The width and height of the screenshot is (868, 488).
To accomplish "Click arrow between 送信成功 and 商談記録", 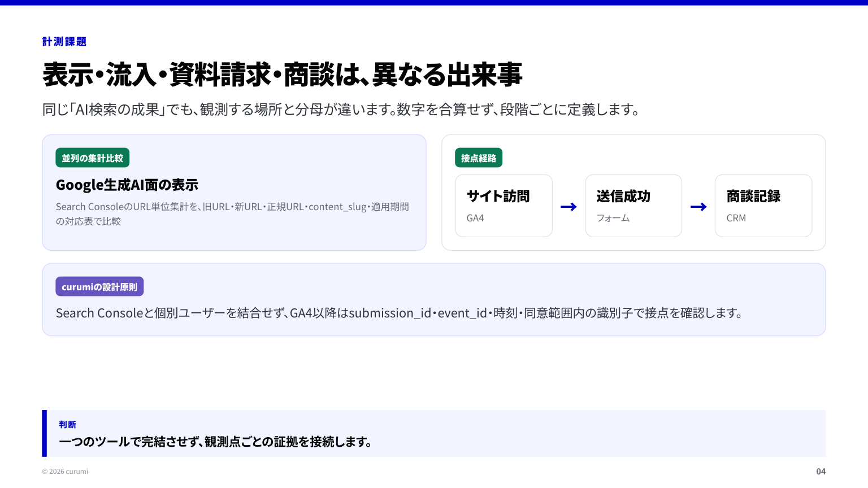I will coord(698,207).
